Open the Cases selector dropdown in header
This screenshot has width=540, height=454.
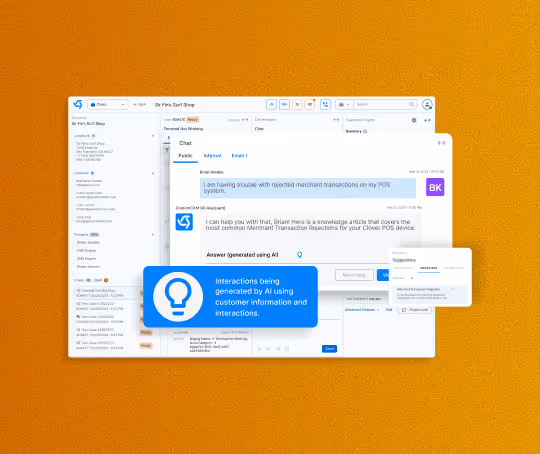click(108, 104)
